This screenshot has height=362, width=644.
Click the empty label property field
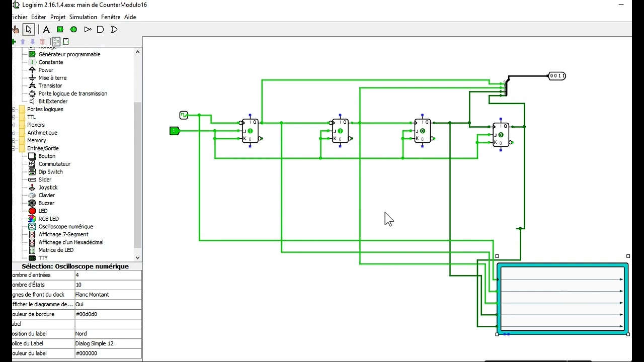[x=108, y=324]
